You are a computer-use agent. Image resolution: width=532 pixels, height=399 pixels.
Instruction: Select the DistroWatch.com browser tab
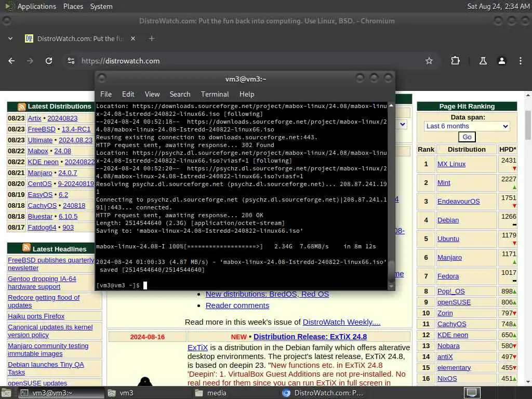(x=80, y=38)
